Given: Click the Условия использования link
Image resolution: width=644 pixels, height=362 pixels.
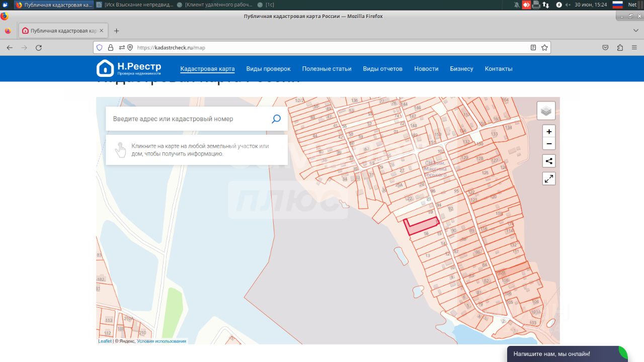Looking at the screenshot, I should click(161, 341).
